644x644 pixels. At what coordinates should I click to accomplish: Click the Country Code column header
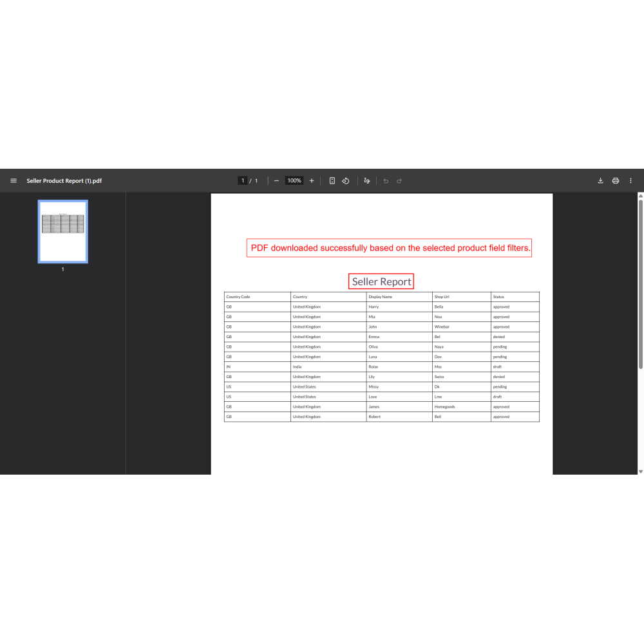point(238,297)
